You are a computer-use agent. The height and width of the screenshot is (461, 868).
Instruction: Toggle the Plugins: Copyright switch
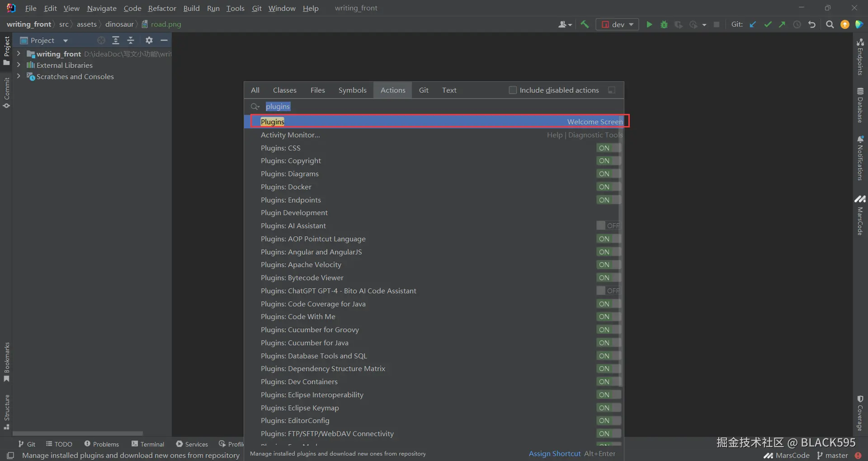pos(609,161)
